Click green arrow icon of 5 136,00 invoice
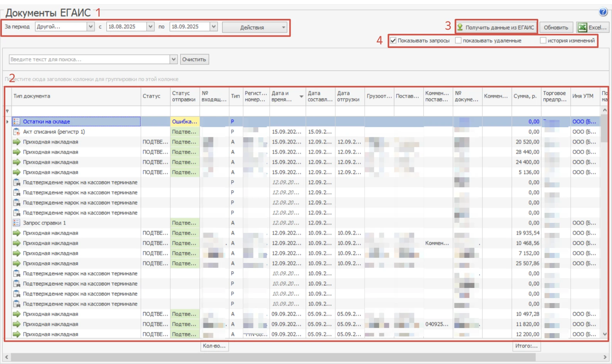This screenshot has height=364, width=612. coord(16,172)
